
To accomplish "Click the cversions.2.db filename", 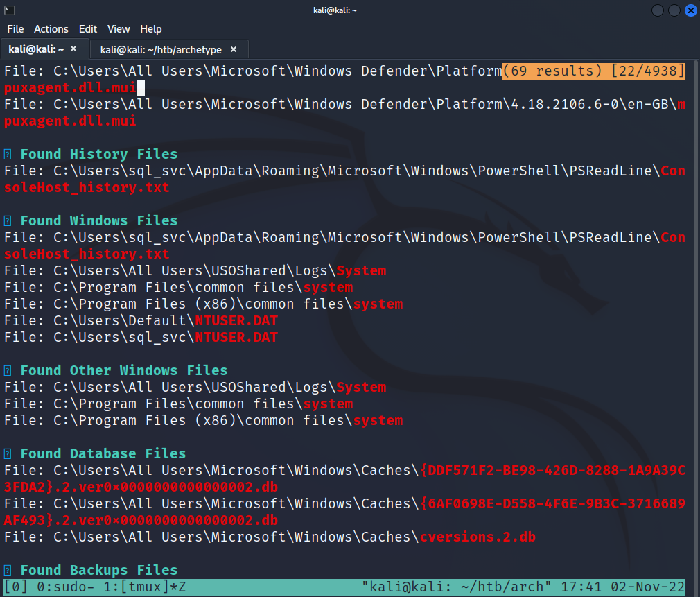I will [x=478, y=537].
